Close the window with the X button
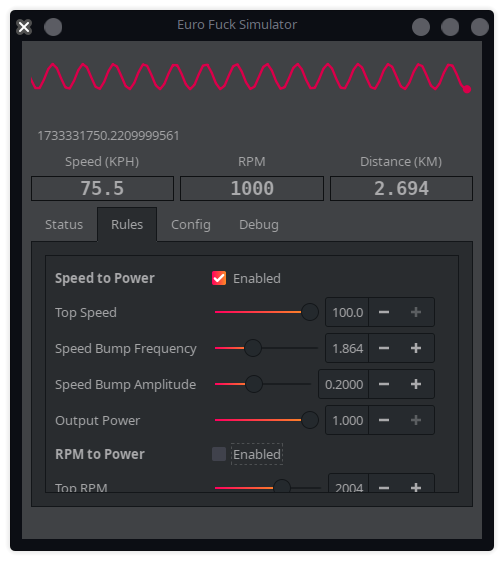The image size is (504, 561). (24, 27)
